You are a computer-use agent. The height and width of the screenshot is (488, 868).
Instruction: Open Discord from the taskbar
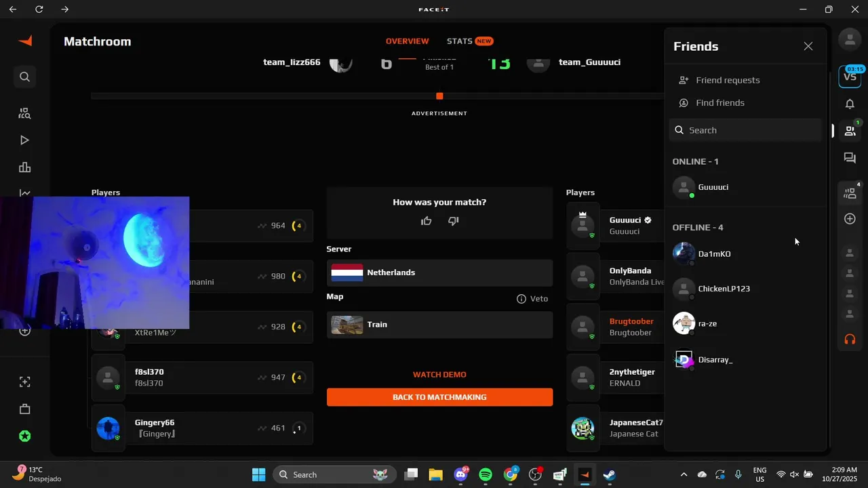[x=460, y=474]
